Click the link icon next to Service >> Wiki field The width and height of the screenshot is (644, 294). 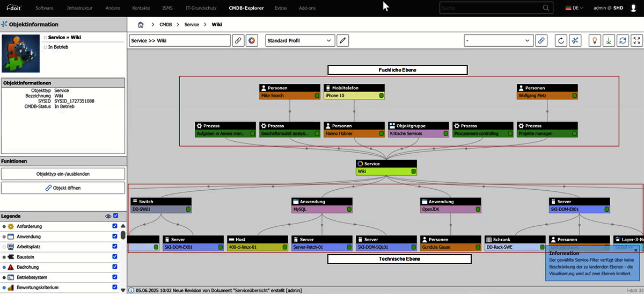tap(238, 41)
